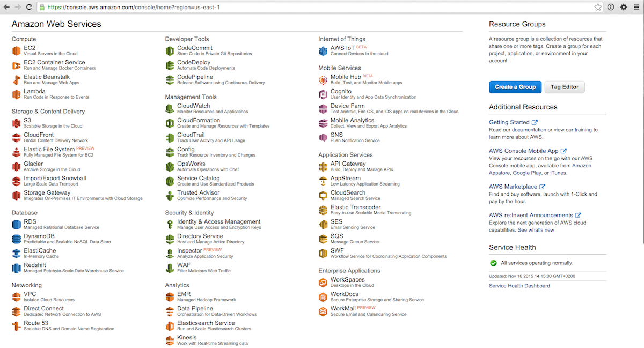Viewport: 644px width, 348px height.
Task: Open the browser hamburger menu
Action: point(636,7)
